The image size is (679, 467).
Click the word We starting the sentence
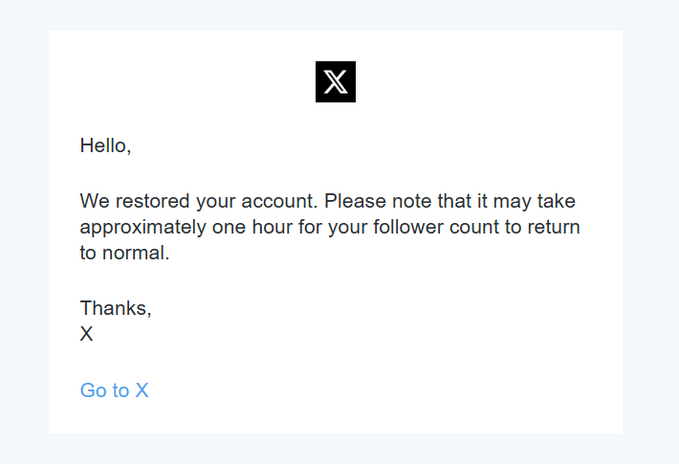(x=95, y=201)
